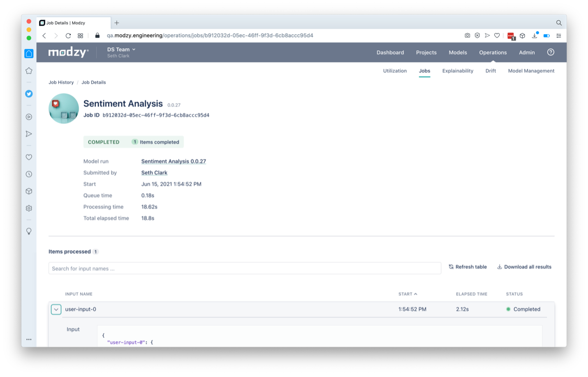Click the Job Details breadcrumb text
588x377 pixels.
(x=93, y=82)
